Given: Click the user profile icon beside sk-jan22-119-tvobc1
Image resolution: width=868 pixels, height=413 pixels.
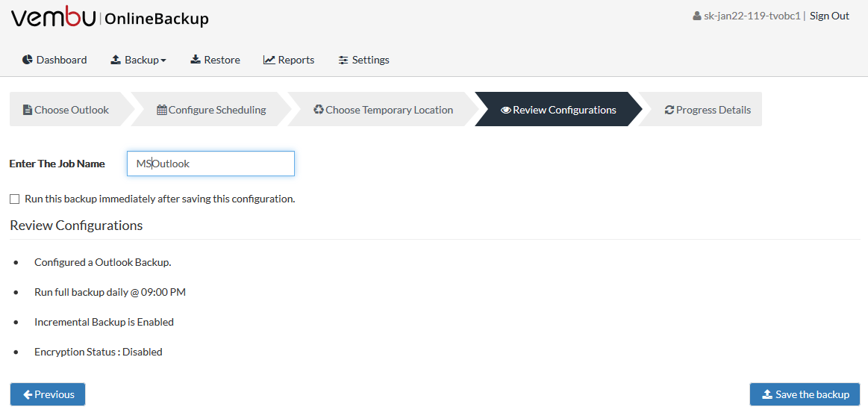Looking at the screenshot, I should [x=697, y=16].
